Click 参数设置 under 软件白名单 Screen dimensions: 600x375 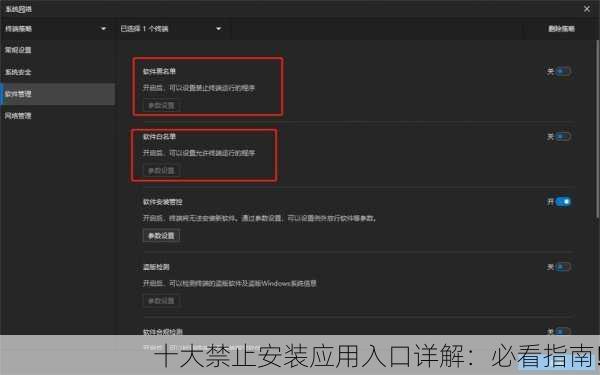coord(161,171)
